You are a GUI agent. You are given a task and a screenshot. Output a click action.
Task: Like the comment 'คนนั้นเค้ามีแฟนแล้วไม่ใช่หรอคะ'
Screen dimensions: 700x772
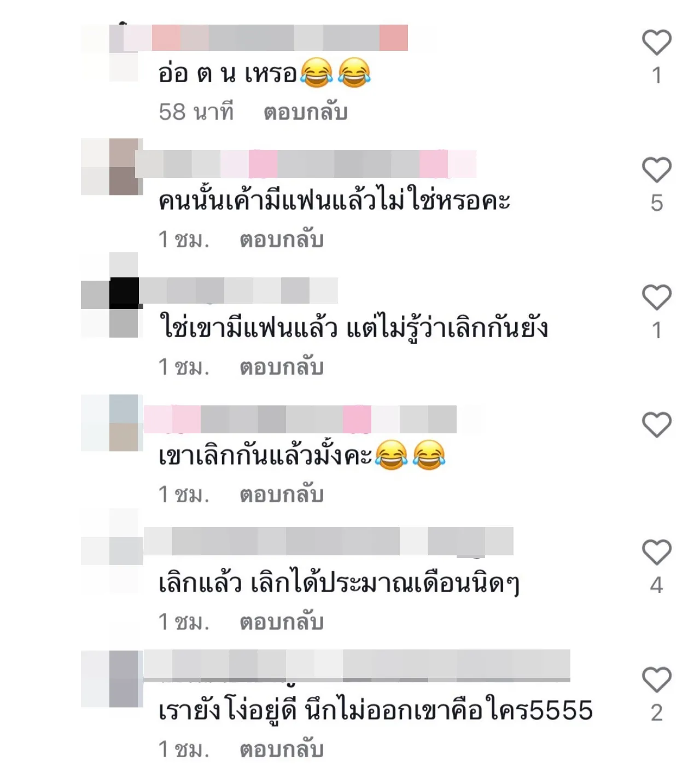(x=656, y=170)
